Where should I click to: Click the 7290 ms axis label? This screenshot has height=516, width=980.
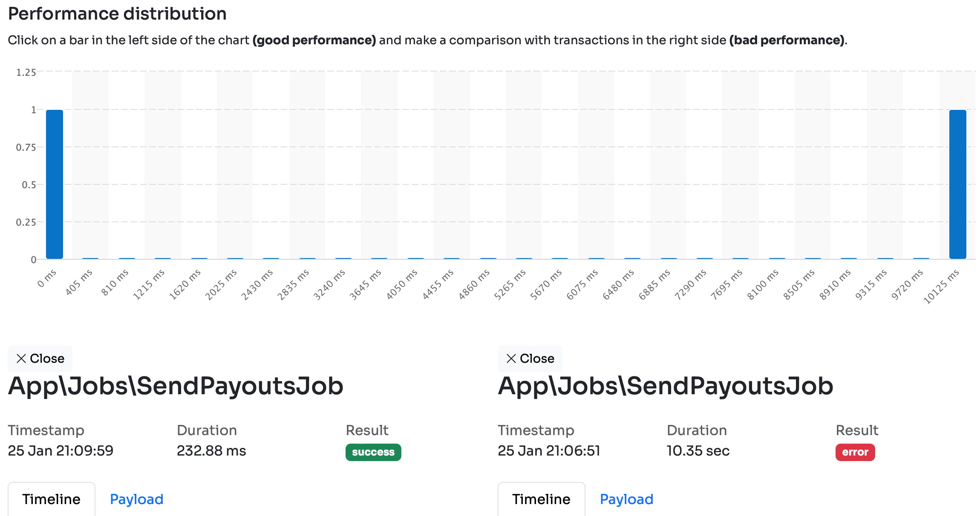pos(690,284)
